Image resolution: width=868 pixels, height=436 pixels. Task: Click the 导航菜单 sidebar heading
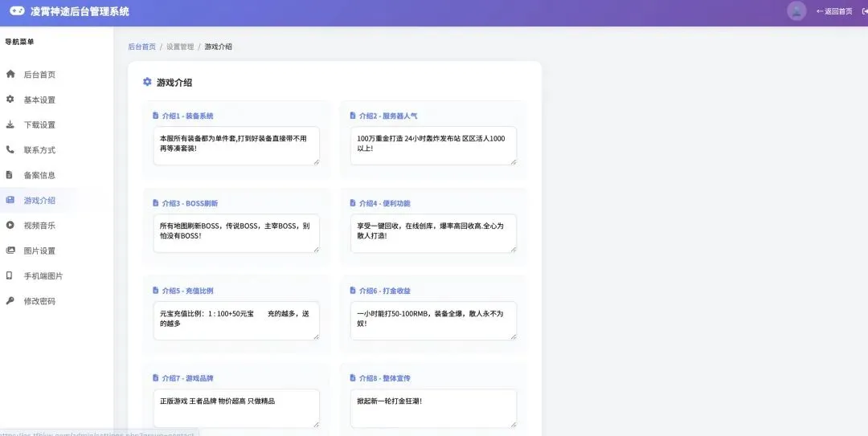19,42
